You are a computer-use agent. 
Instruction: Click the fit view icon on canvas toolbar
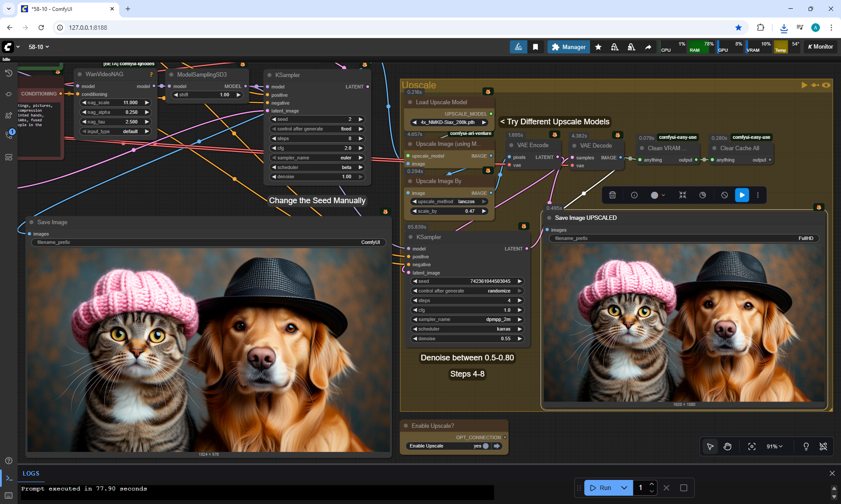752,446
